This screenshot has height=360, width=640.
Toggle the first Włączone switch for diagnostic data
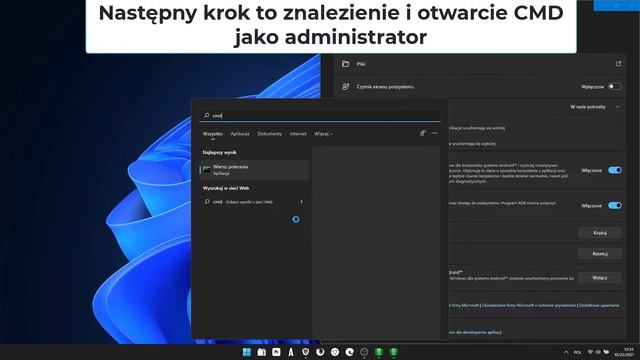click(615, 170)
